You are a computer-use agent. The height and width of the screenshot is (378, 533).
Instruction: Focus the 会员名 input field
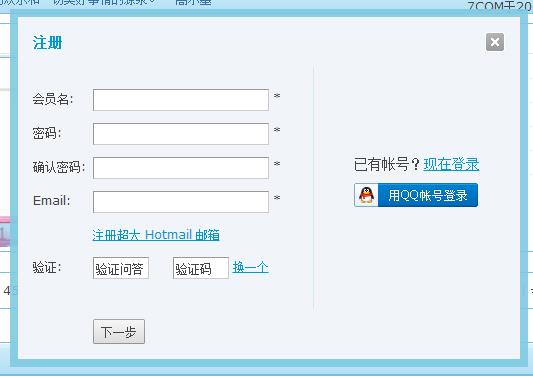click(181, 100)
